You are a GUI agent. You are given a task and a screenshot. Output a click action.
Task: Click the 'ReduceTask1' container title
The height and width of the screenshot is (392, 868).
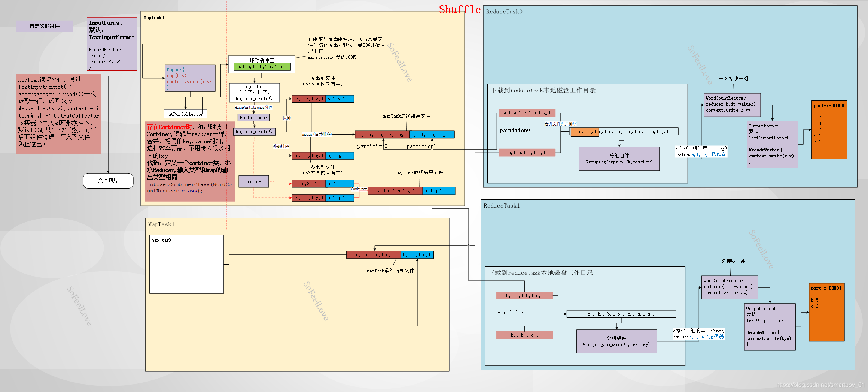(x=502, y=206)
